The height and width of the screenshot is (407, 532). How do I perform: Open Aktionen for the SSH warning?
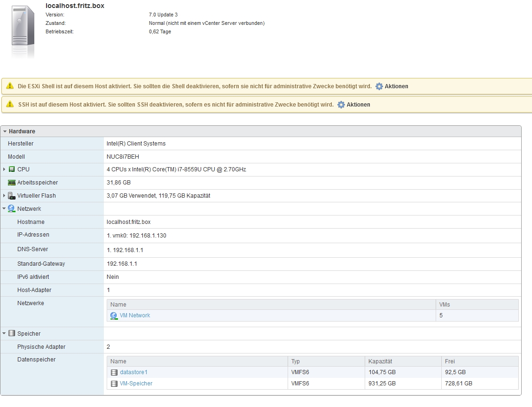(358, 105)
